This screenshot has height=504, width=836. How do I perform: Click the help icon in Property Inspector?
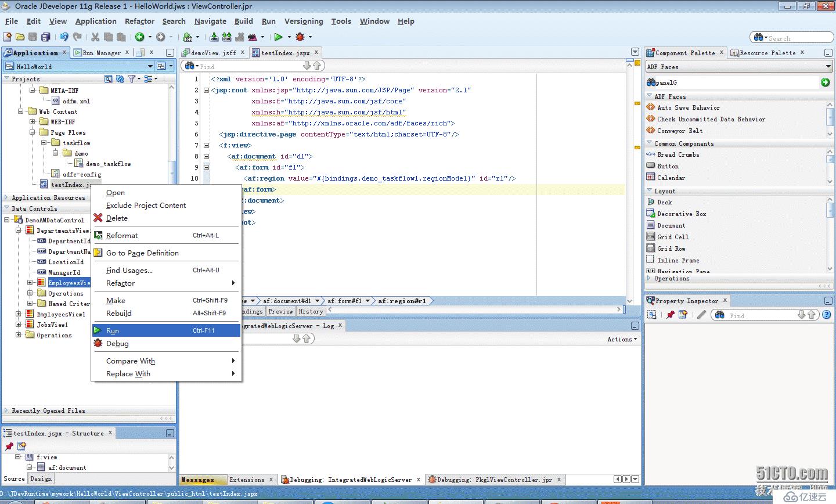coord(827,315)
